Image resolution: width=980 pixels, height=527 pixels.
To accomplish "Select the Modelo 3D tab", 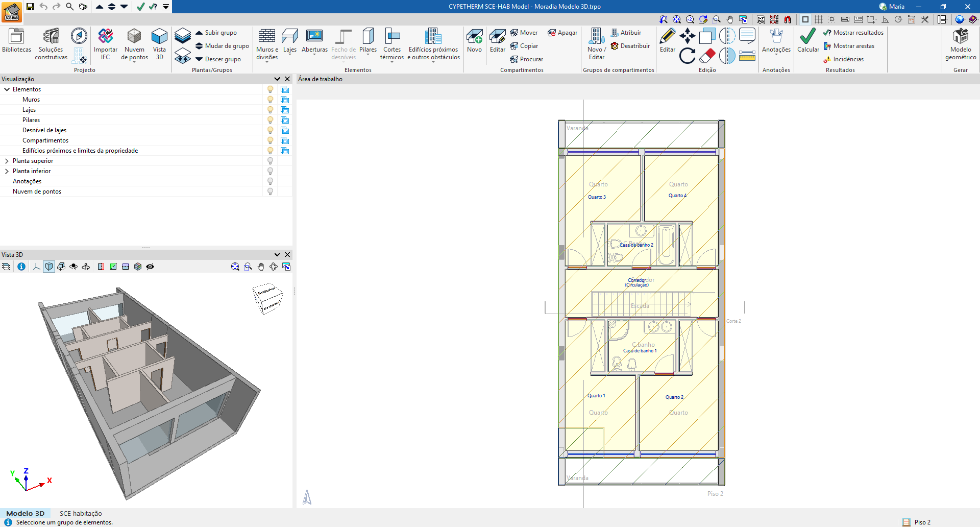I will pyautogui.click(x=26, y=513).
